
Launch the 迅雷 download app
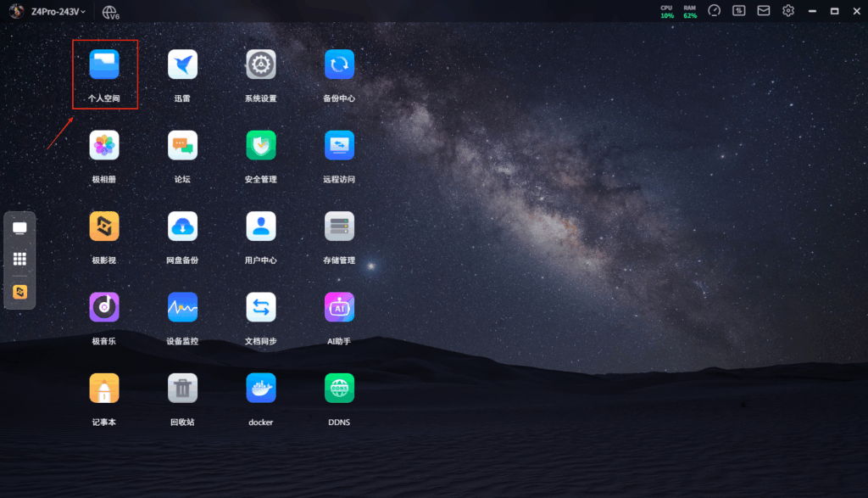click(182, 64)
